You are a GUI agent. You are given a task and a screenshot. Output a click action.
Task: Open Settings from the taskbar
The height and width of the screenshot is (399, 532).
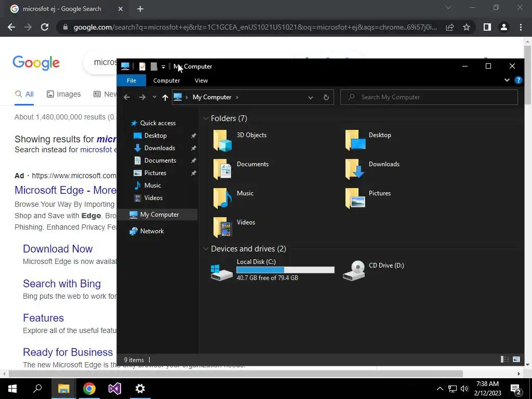140,389
